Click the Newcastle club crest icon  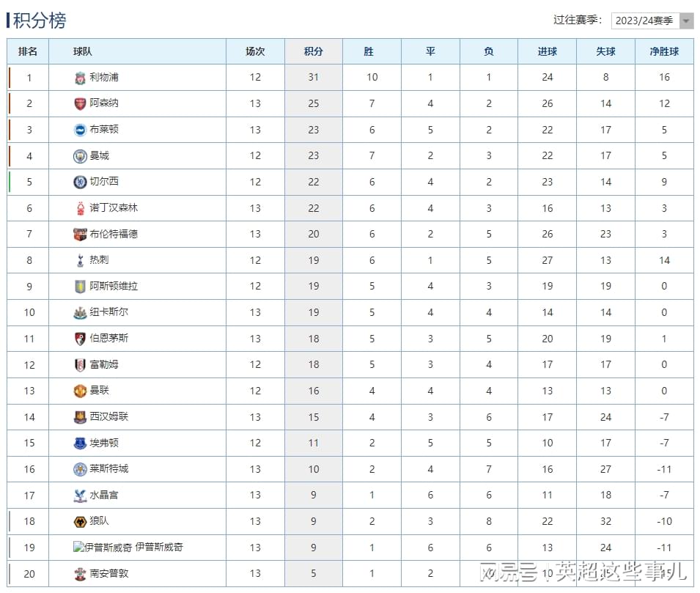coord(80,312)
